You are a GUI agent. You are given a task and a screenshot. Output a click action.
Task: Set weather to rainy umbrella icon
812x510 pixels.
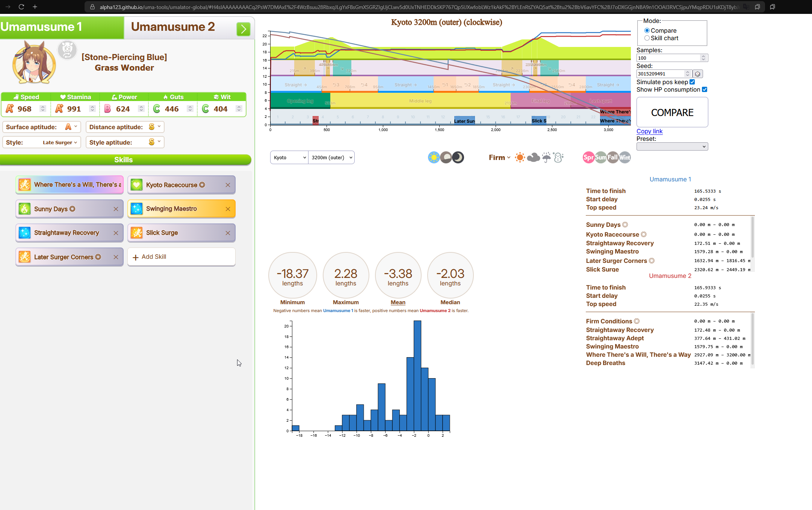[x=546, y=157]
